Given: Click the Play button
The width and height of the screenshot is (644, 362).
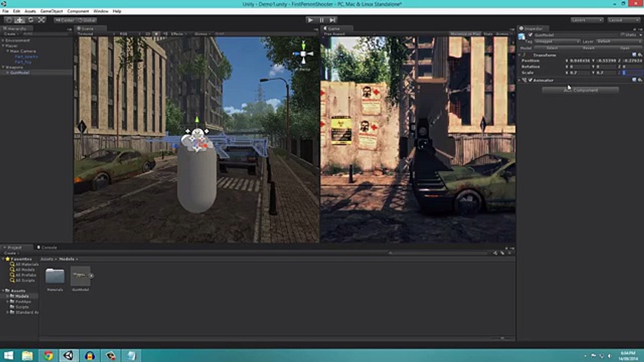Looking at the screenshot, I should point(310,20).
